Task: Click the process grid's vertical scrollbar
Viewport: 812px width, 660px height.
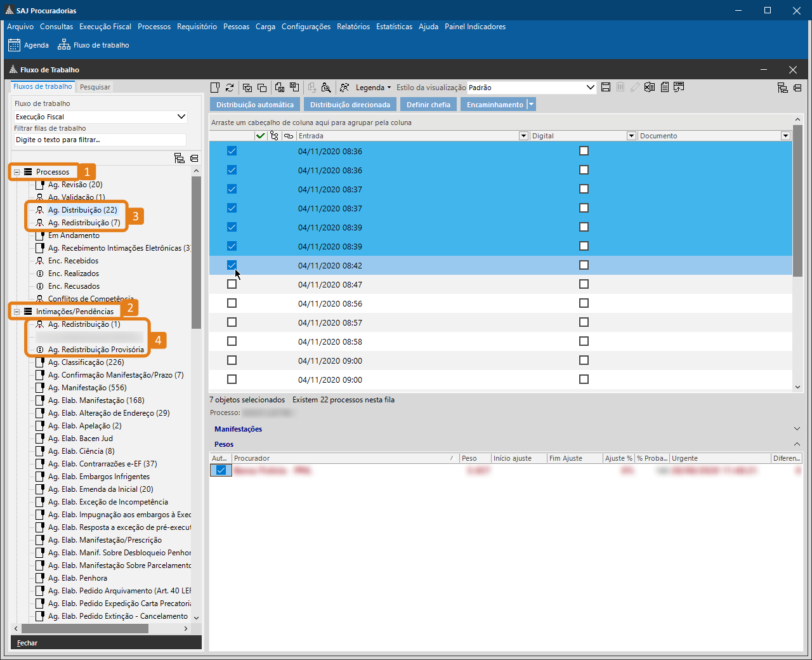Action: pos(797,201)
